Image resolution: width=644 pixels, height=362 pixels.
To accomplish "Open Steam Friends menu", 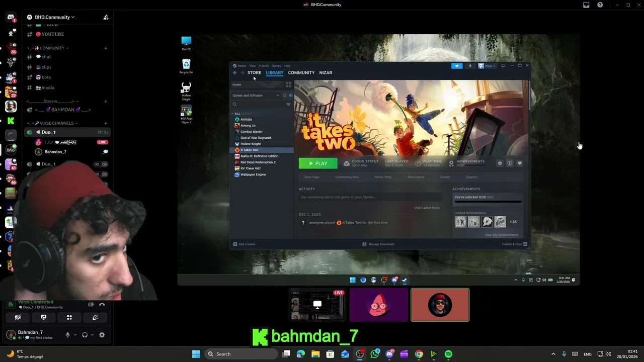I will [x=264, y=66].
